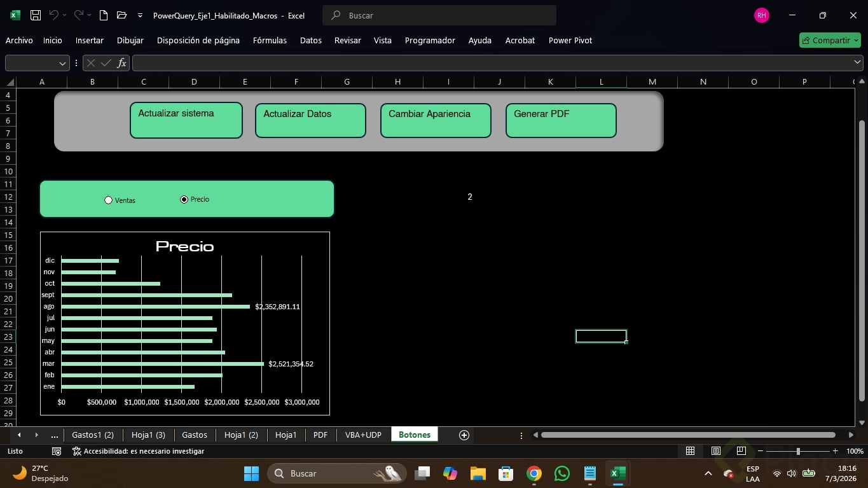Open File Explorer from the taskbar

[x=478, y=473]
